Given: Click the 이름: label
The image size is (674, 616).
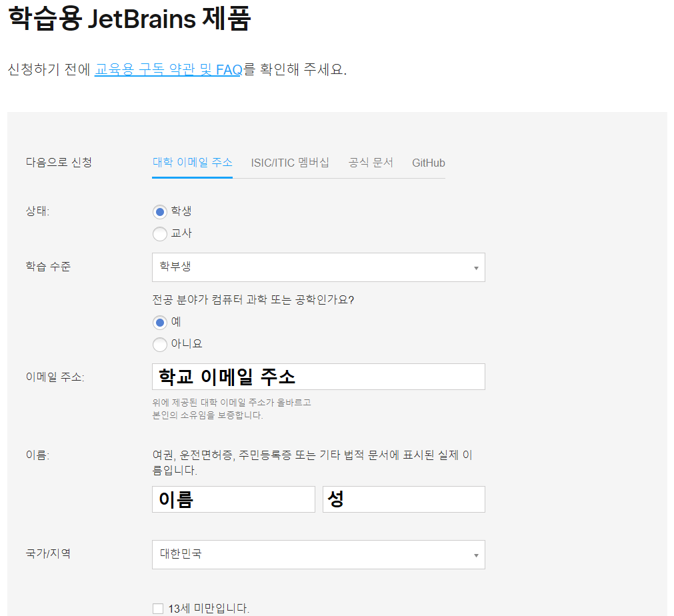Looking at the screenshot, I should pos(38,455).
